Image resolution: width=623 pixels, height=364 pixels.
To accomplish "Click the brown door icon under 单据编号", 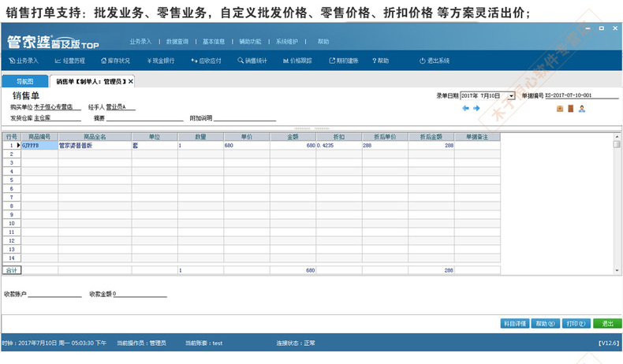I will (570, 109).
